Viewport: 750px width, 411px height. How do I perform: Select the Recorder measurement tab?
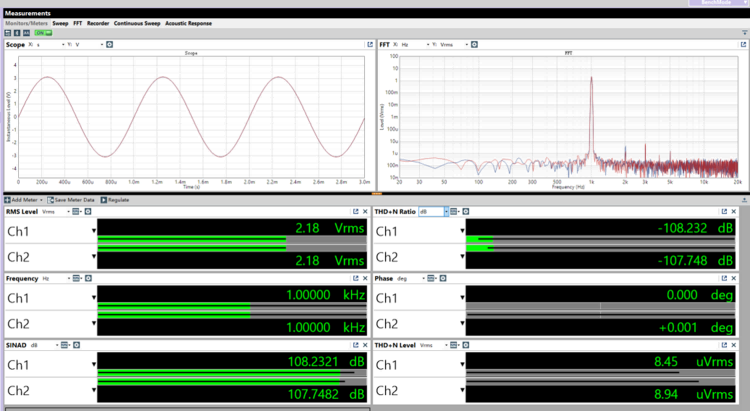(x=98, y=21)
